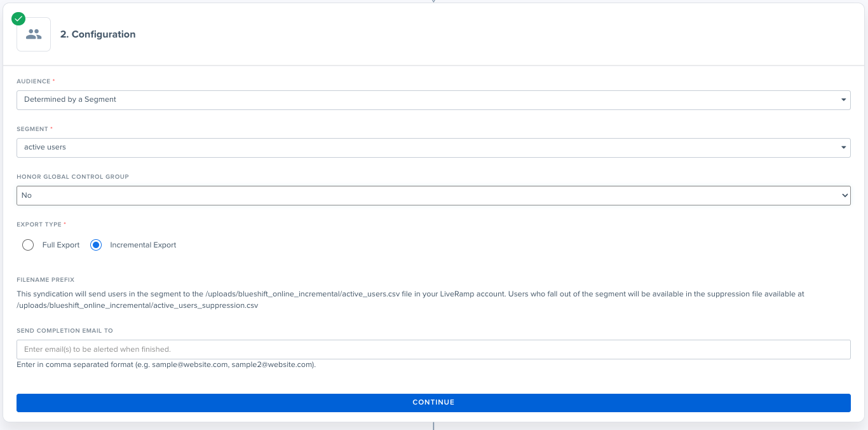868x430 pixels.
Task: Click the green checkmark status badge
Action: (x=18, y=18)
